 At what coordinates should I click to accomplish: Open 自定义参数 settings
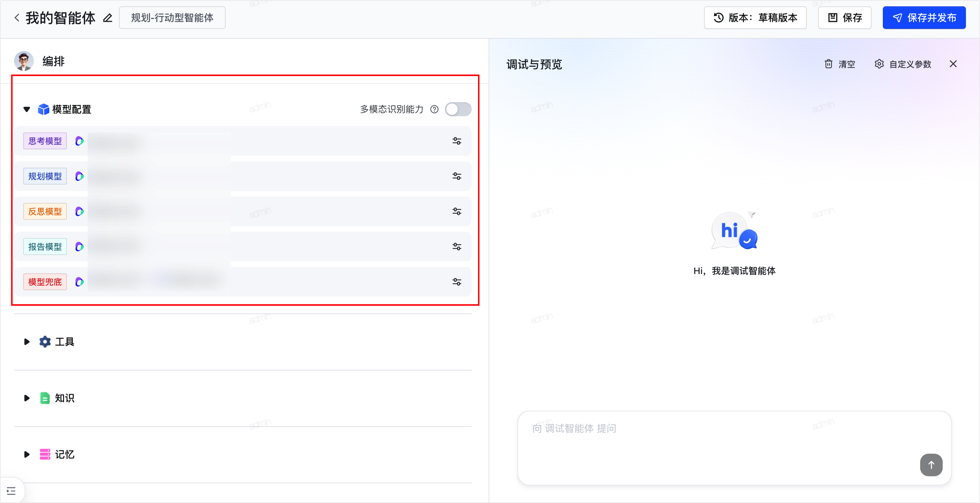click(903, 64)
